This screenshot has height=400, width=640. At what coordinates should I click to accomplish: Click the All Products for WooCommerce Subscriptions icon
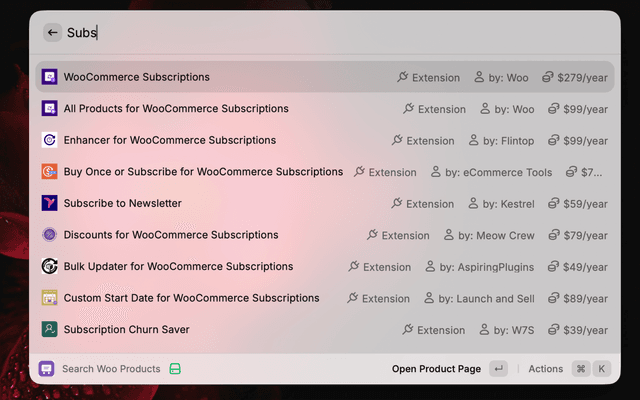[49, 109]
